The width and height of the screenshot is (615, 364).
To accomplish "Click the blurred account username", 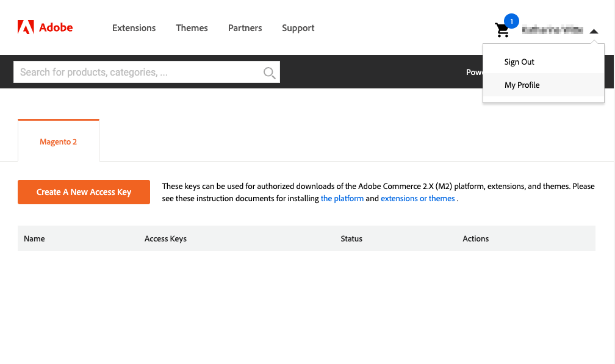I will [x=553, y=30].
